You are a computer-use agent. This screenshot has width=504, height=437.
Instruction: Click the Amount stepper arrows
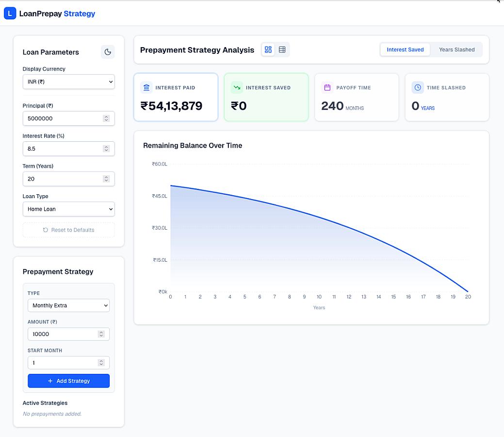[101, 334]
